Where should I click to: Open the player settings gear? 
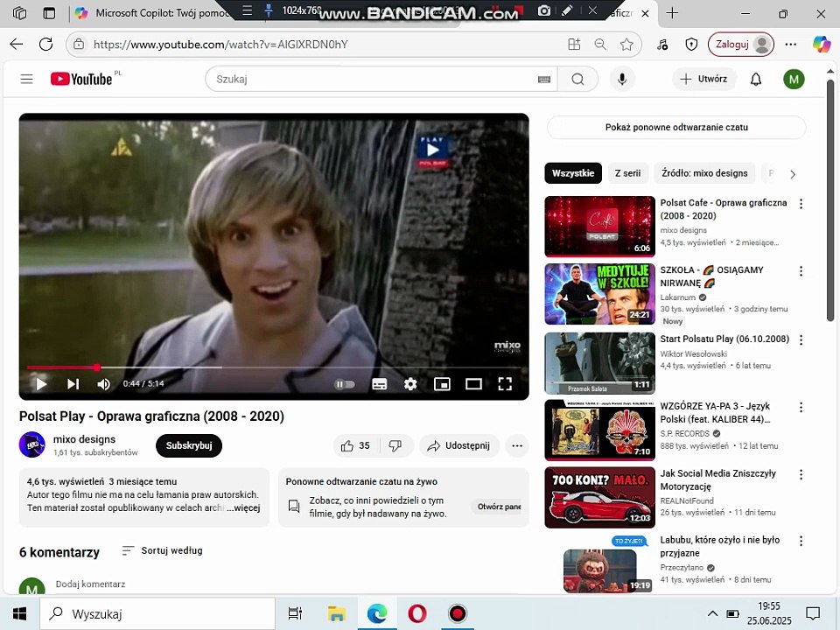pos(410,384)
